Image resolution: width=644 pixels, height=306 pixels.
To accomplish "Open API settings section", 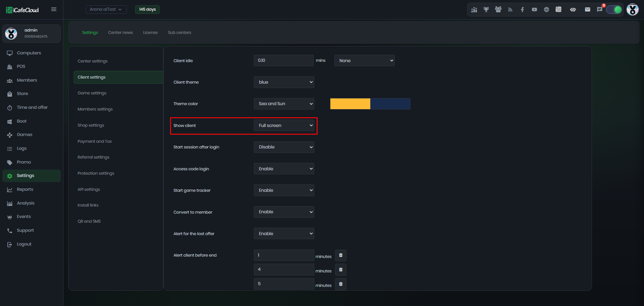I will coord(118,189).
